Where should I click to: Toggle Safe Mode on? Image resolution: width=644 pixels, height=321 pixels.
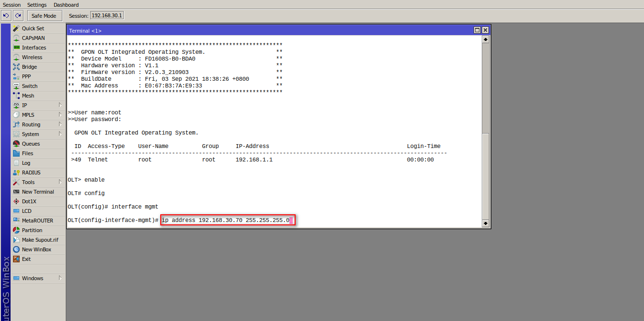coord(44,15)
